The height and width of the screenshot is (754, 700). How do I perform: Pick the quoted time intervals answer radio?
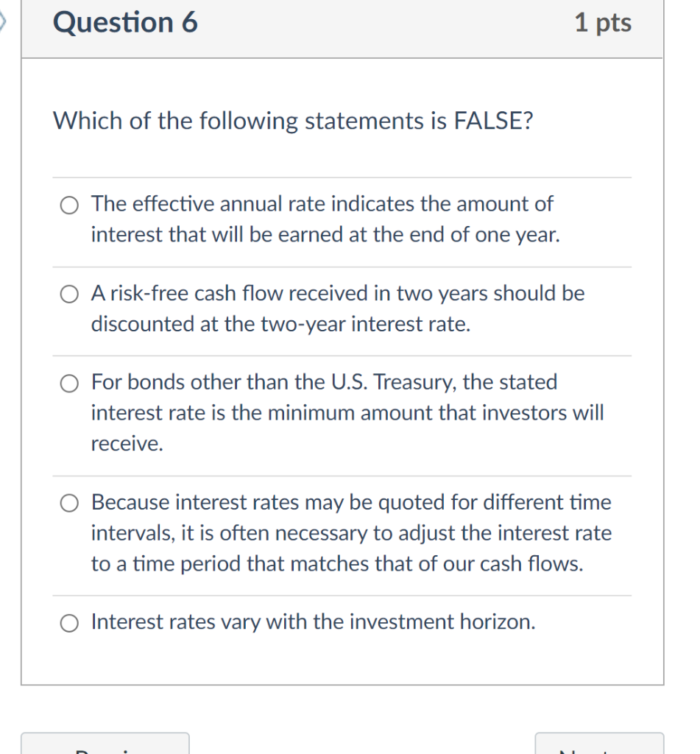(x=69, y=504)
